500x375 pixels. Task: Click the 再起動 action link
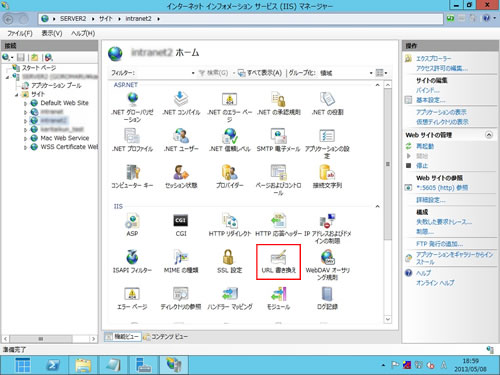[x=425, y=146]
